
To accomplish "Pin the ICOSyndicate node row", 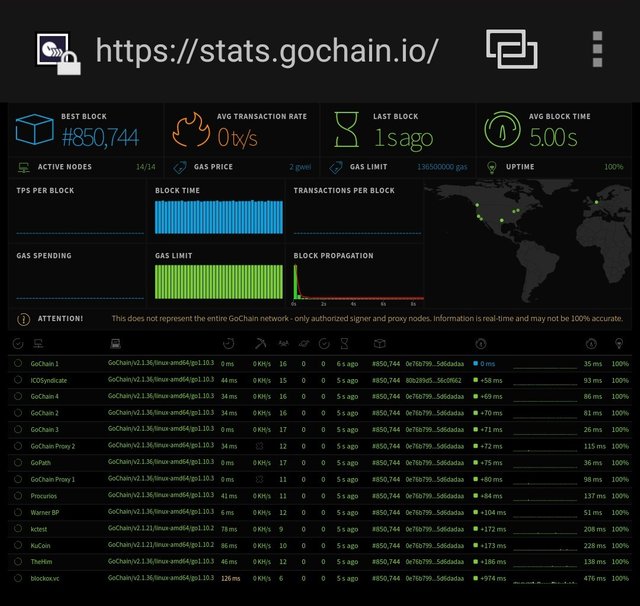I will click(18, 380).
